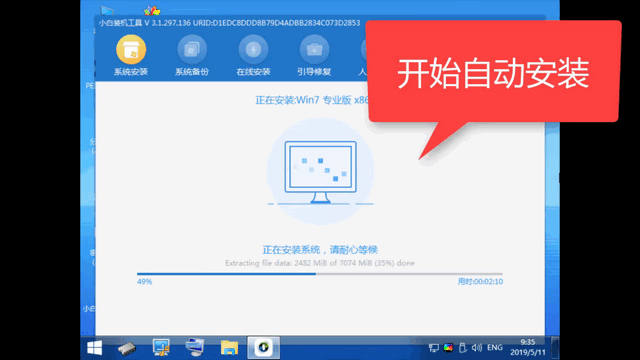The height and width of the screenshot is (360, 640).
Task: Click the volume speaker tray icon
Action: [x=476, y=348]
